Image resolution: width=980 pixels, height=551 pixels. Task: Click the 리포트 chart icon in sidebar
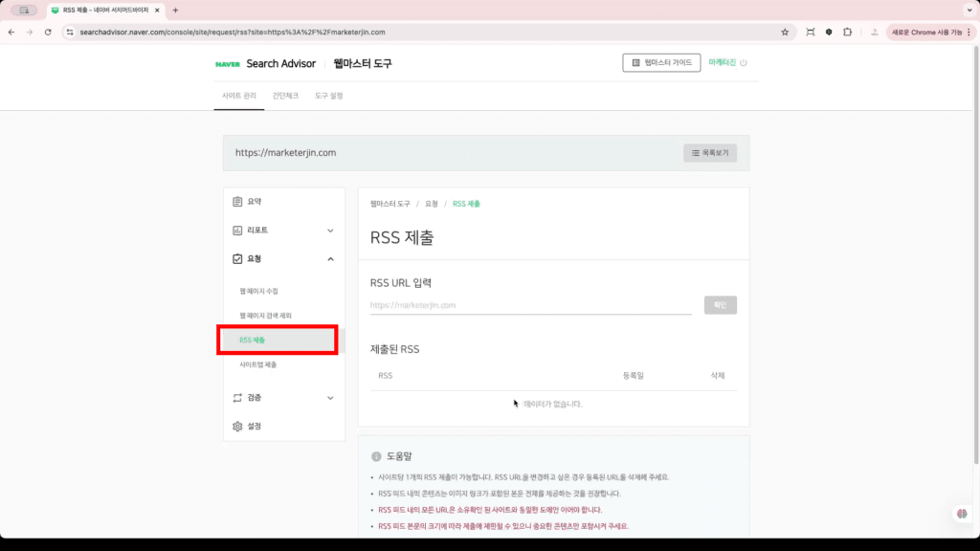pyautogui.click(x=238, y=231)
